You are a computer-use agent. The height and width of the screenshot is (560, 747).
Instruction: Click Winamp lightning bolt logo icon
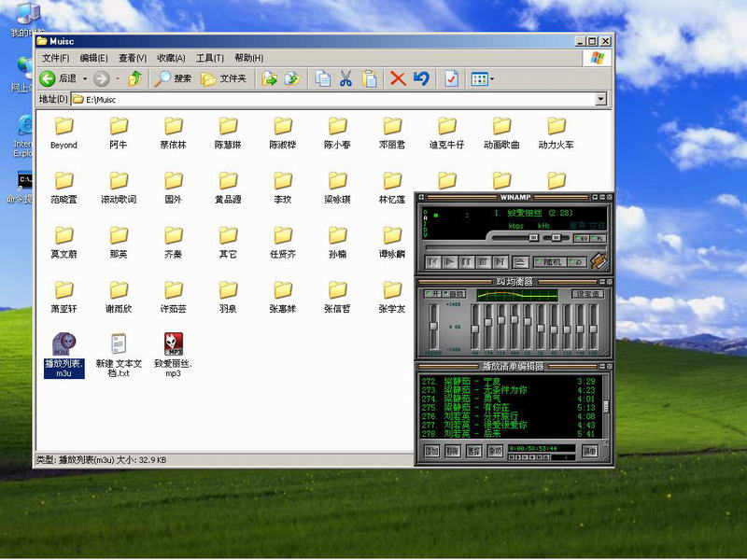coord(599,261)
